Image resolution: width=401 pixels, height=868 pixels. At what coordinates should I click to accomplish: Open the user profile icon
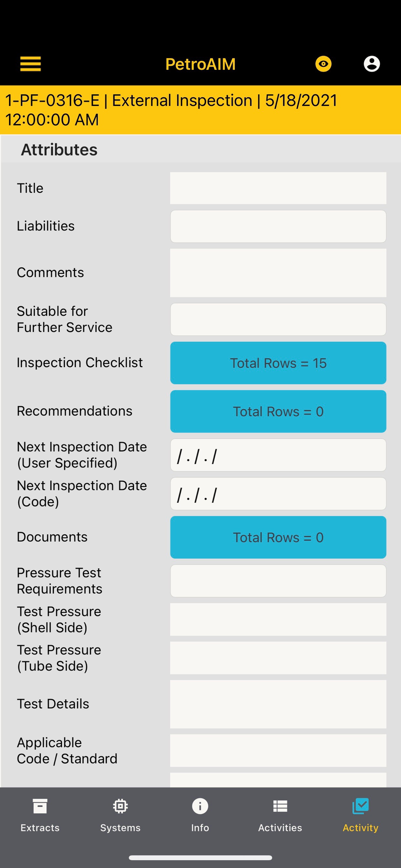point(371,64)
